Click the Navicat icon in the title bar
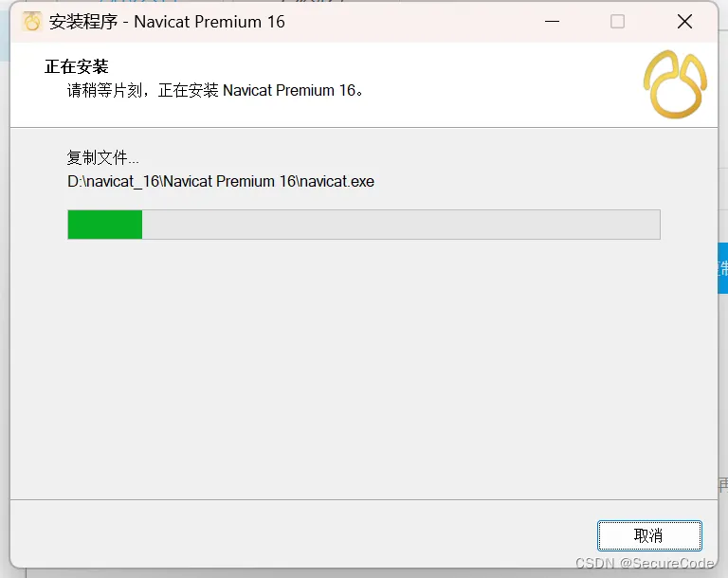The width and height of the screenshot is (728, 578). point(32,22)
